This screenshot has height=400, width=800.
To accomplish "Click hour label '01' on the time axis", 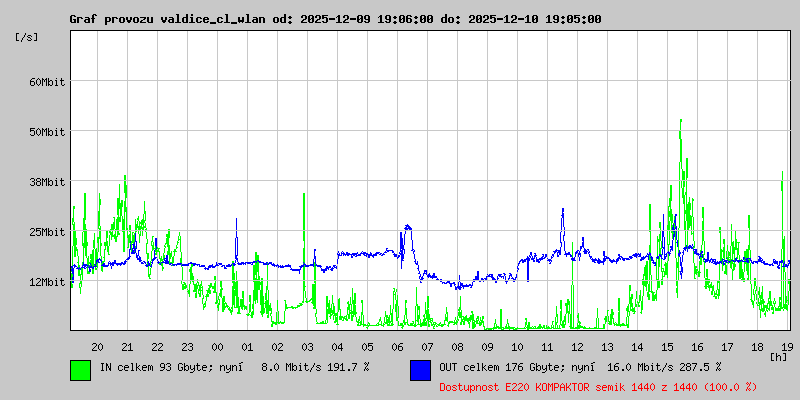I will tap(247, 347).
